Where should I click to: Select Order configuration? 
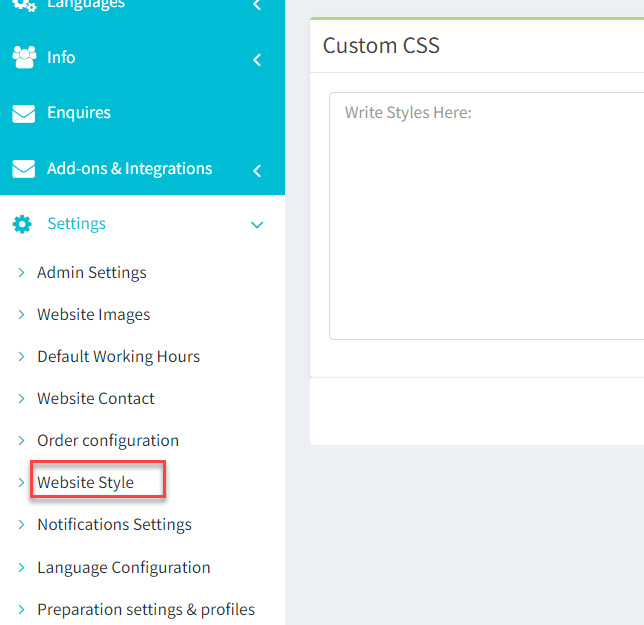(x=108, y=441)
